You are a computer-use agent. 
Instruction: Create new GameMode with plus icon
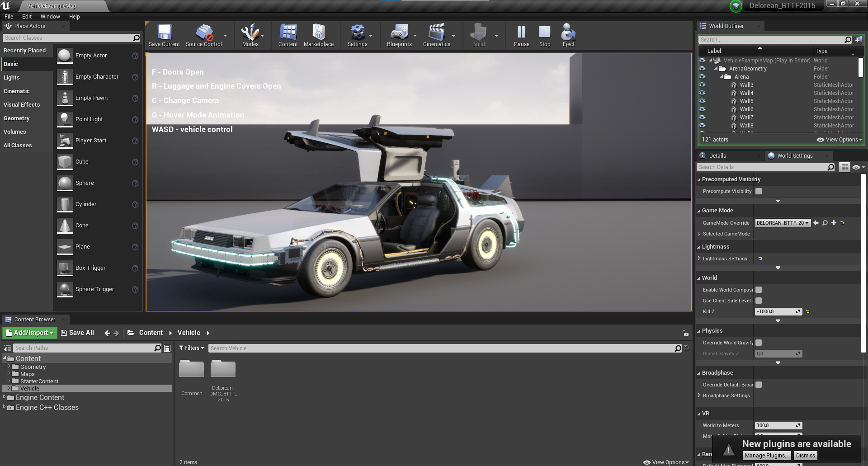(x=834, y=223)
